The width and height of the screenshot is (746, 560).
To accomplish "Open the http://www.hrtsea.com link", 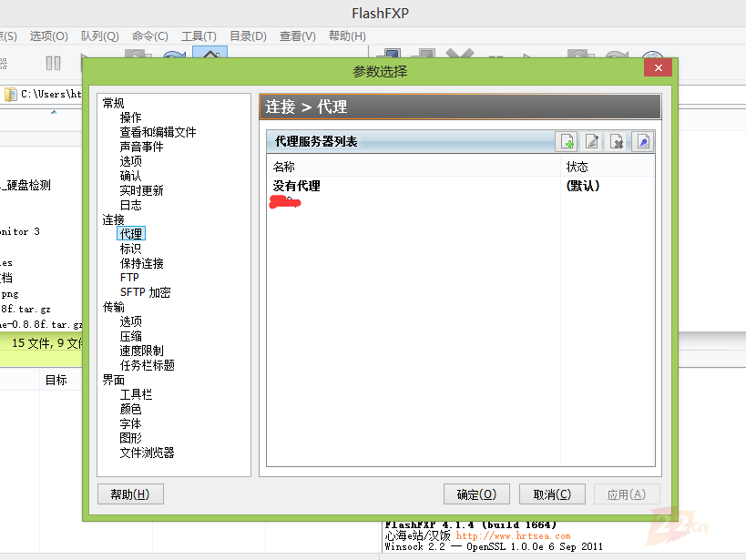I will [513, 536].
